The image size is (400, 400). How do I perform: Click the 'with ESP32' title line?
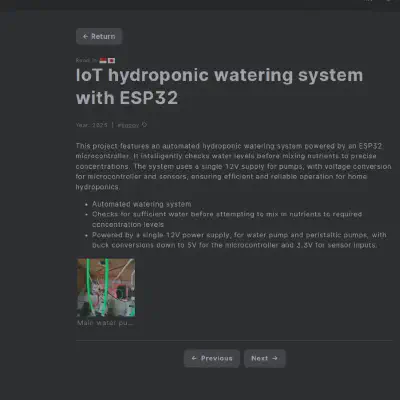[127, 98]
